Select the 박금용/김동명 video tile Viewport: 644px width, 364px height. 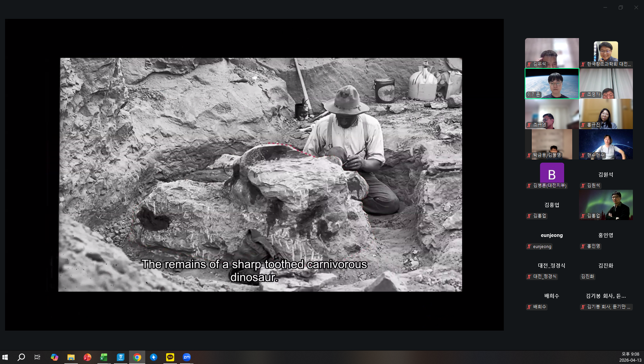552,144
